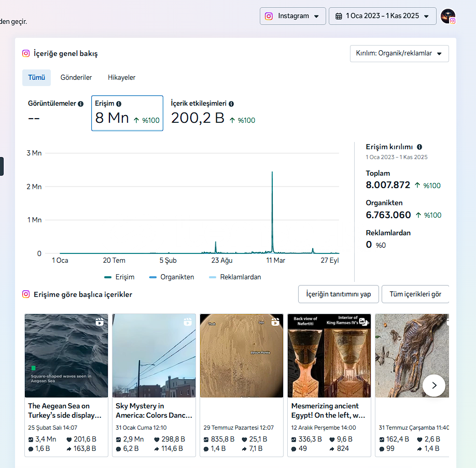Click Instagram icon beside İçeriğe genel bakış
Image resolution: width=476 pixels, height=468 pixels.
(x=26, y=53)
